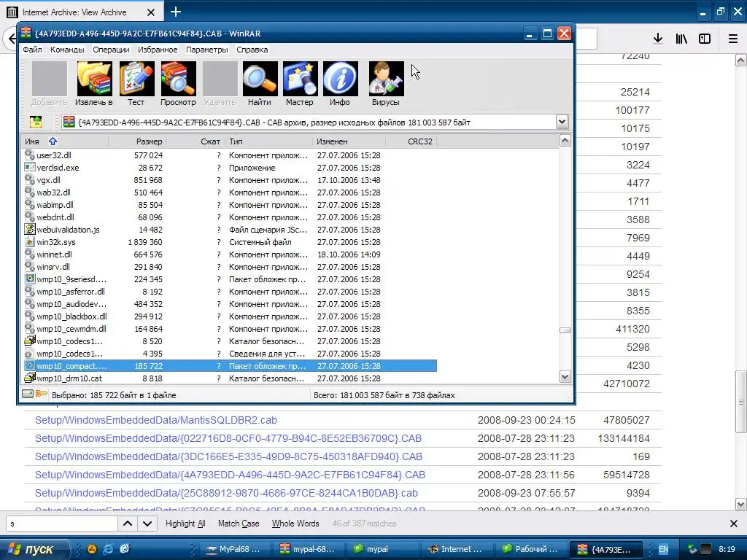Click the find bar search field
The width and height of the screenshot is (747, 560).
point(61,524)
